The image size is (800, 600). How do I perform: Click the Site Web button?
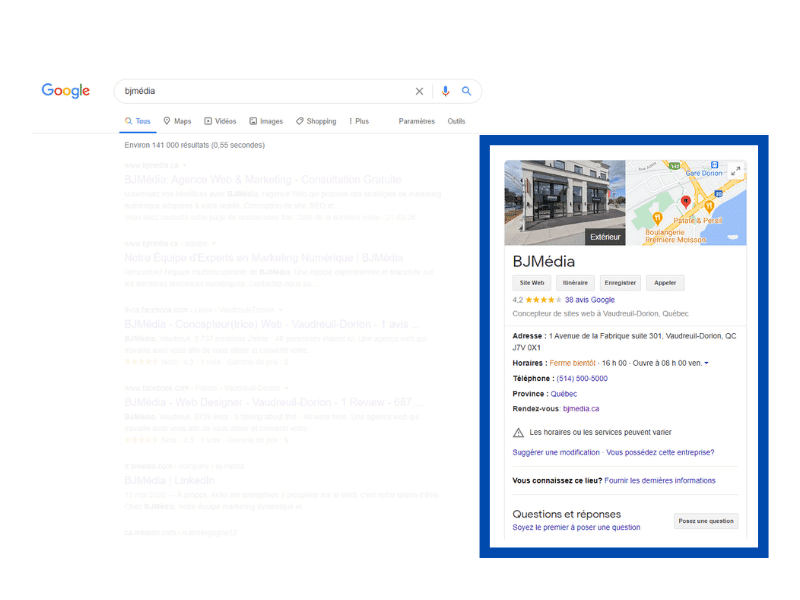[x=532, y=283]
